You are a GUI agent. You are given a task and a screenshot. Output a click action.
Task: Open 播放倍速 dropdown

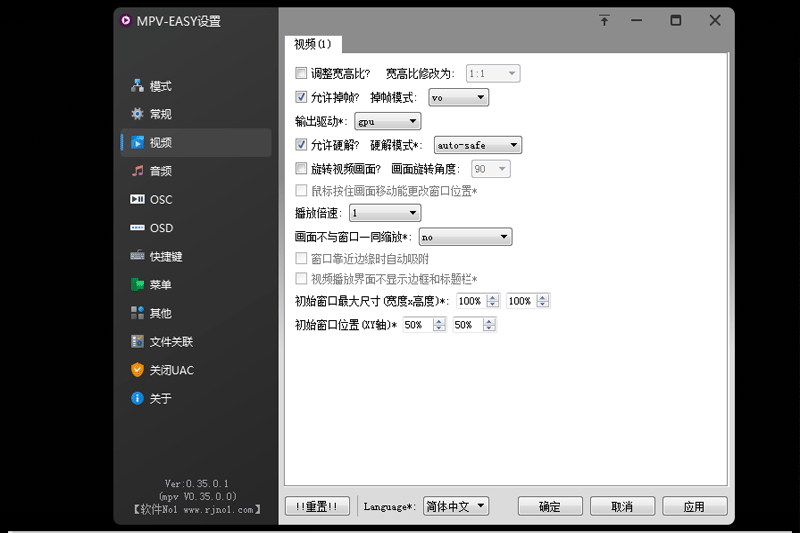click(385, 213)
